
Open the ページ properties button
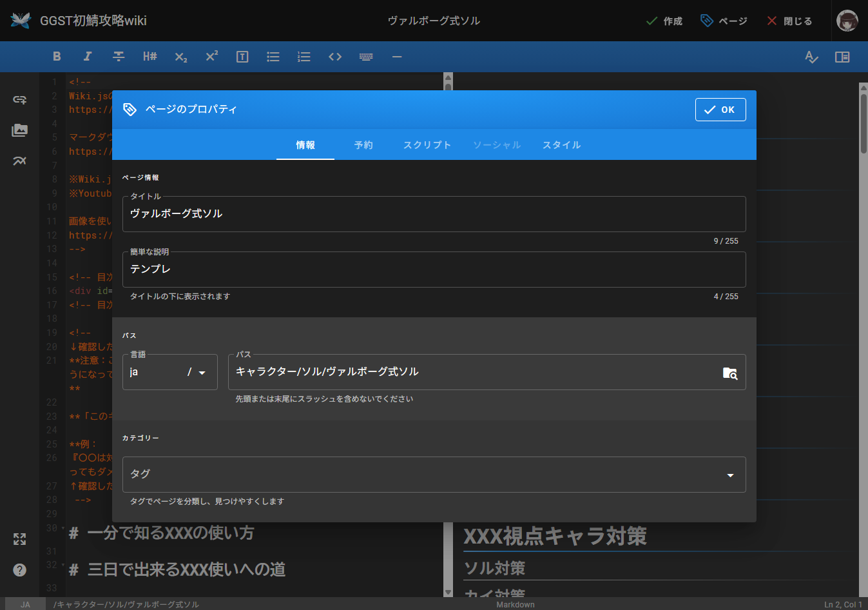click(x=724, y=21)
